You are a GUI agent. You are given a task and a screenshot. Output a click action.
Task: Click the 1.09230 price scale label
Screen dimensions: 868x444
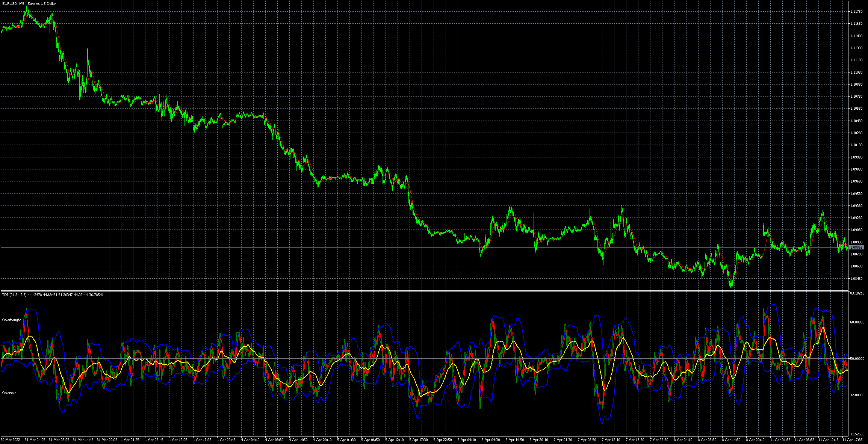pos(856,218)
